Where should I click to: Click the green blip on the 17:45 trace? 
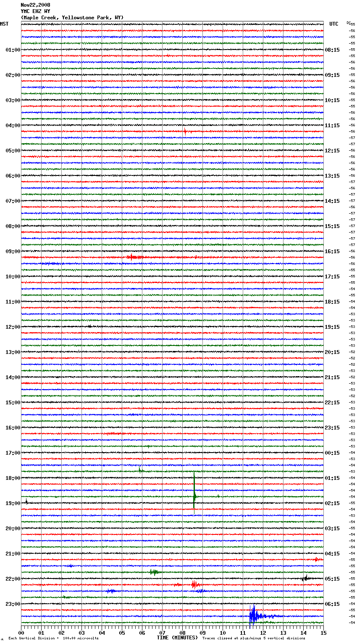click(x=140, y=470)
